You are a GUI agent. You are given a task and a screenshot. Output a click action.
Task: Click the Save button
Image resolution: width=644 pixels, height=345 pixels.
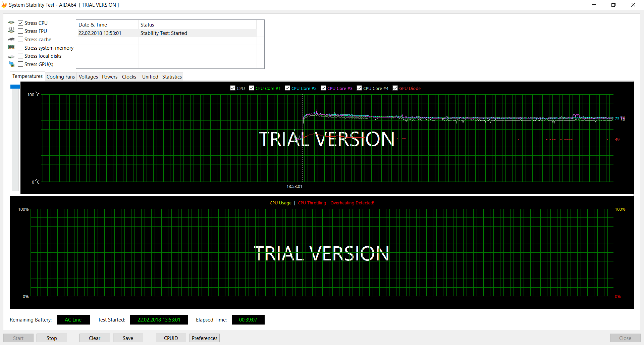tap(128, 338)
